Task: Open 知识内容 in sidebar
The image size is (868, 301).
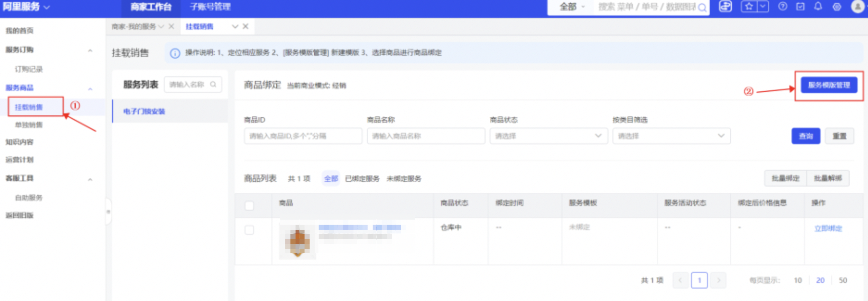Action: pos(20,142)
